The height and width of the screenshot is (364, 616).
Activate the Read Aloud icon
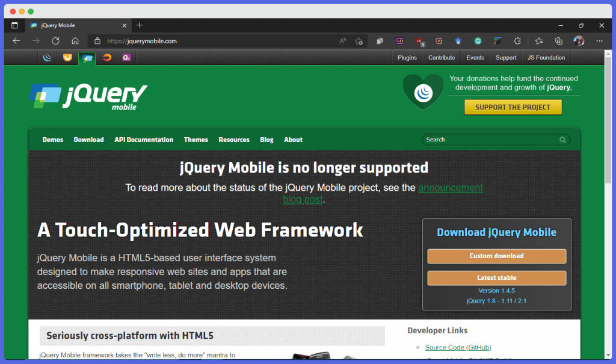[x=343, y=41]
